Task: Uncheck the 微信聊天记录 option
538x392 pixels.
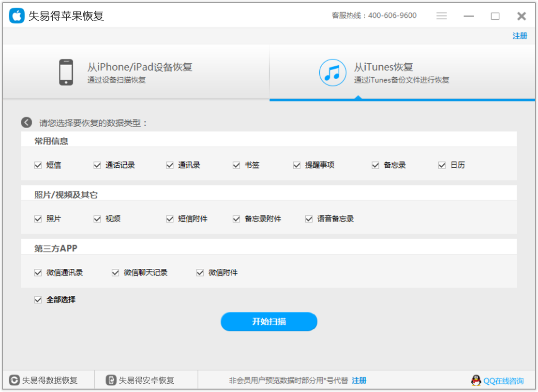Action: point(115,272)
